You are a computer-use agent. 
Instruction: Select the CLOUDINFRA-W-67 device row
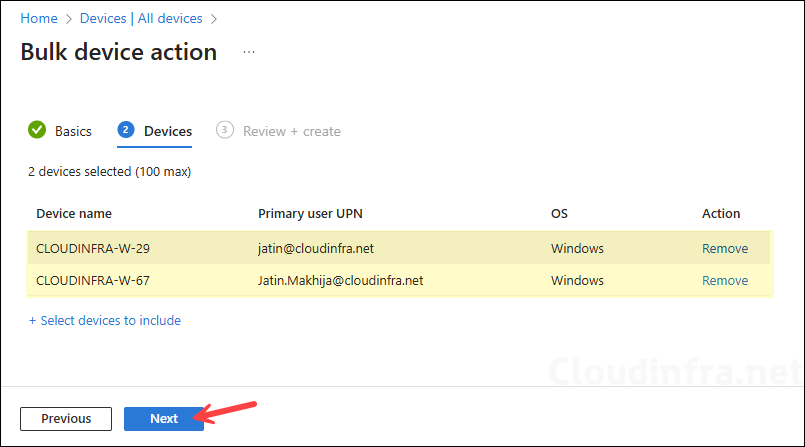coord(93,280)
